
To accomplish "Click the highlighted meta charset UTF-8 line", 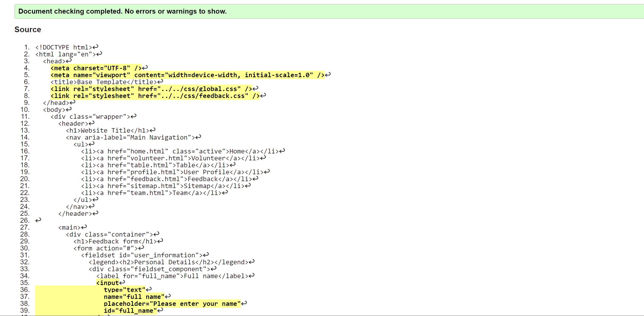I will (x=96, y=68).
